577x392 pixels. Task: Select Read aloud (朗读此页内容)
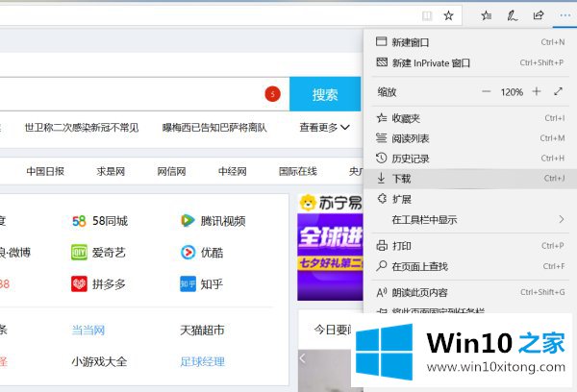pos(470,293)
